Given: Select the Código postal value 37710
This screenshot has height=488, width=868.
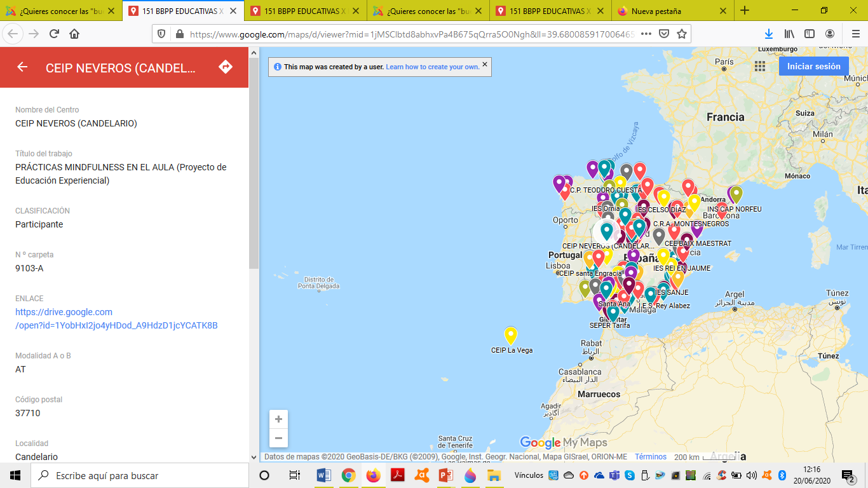Looking at the screenshot, I should click(28, 413).
